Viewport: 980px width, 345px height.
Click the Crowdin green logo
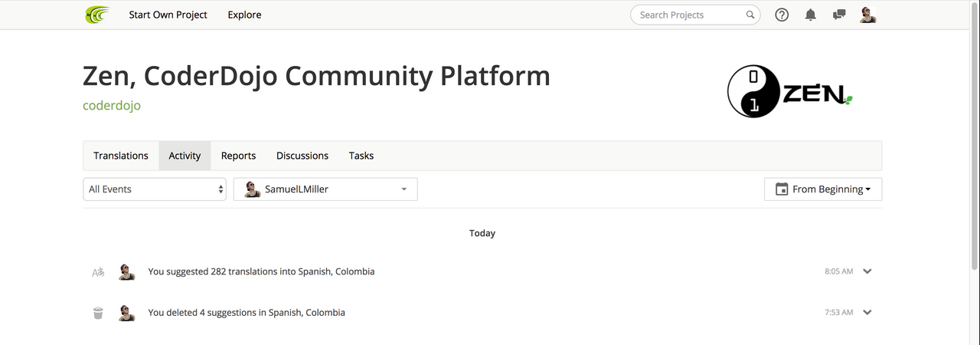pos(97,15)
